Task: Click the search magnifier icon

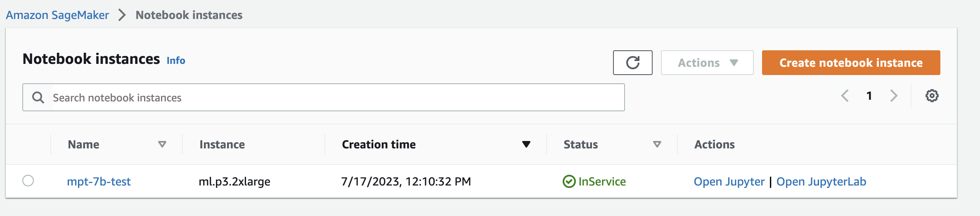Action: (38, 98)
